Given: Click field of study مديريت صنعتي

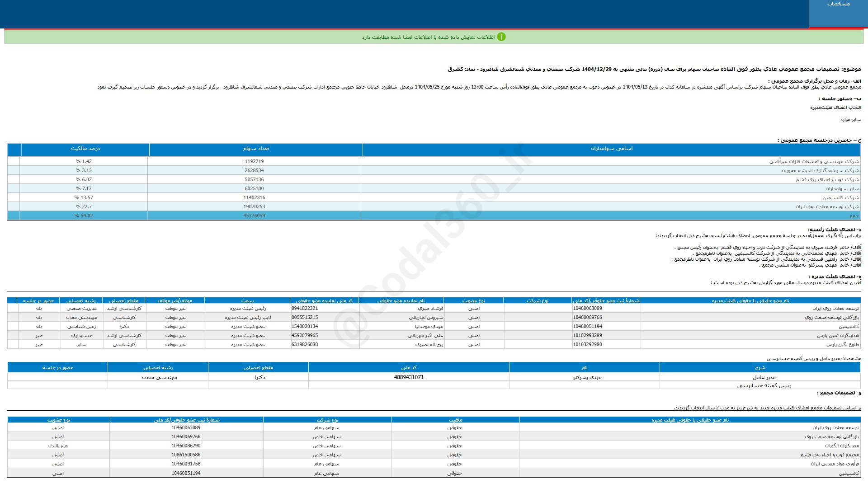Looking at the screenshot, I should tap(81, 308).
